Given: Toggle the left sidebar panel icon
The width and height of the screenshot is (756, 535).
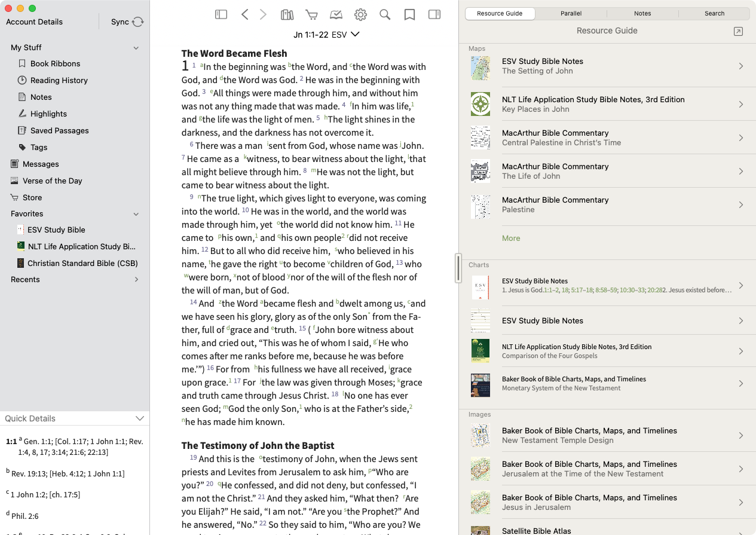Looking at the screenshot, I should pyautogui.click(x=221, y=14).
